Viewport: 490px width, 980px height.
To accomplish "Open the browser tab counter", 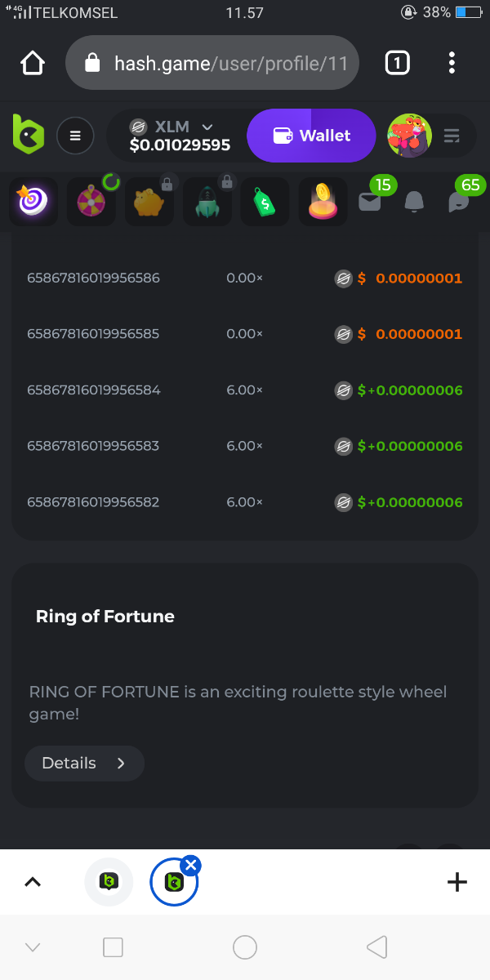I will pyautogui.click(x=397, y=63).
